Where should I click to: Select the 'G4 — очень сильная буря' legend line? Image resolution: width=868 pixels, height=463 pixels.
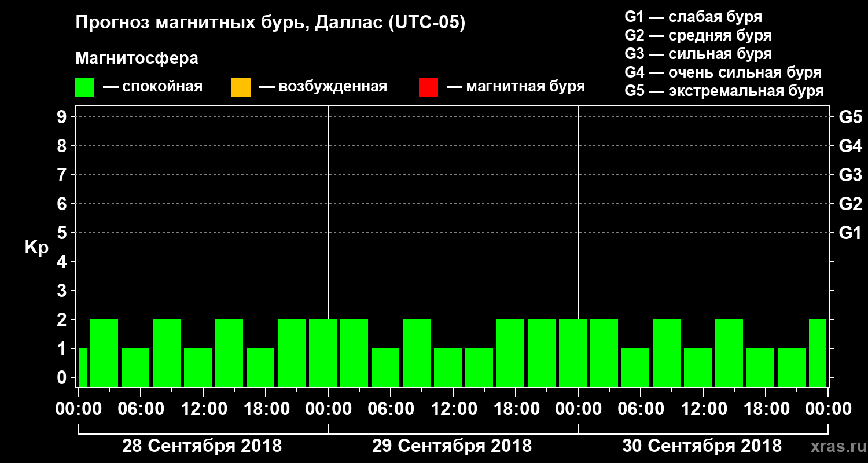[723, 72]
